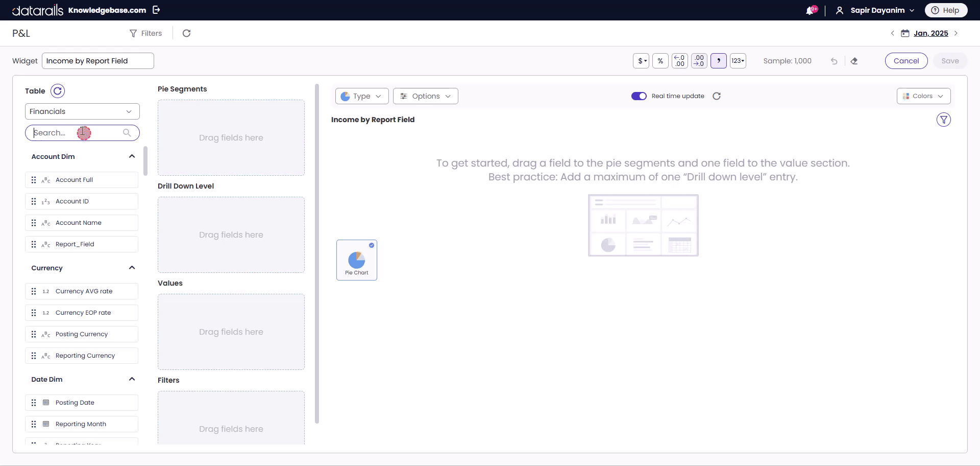Select the Report_Field field
The height and width of the screenshot is (466, 980).
coord(82,244)
